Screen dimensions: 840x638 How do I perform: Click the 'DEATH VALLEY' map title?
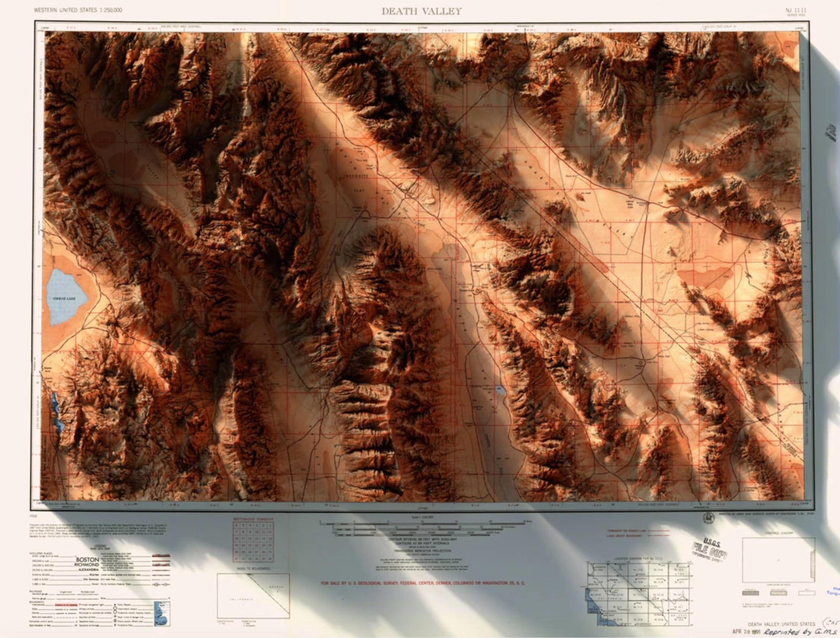422,11
